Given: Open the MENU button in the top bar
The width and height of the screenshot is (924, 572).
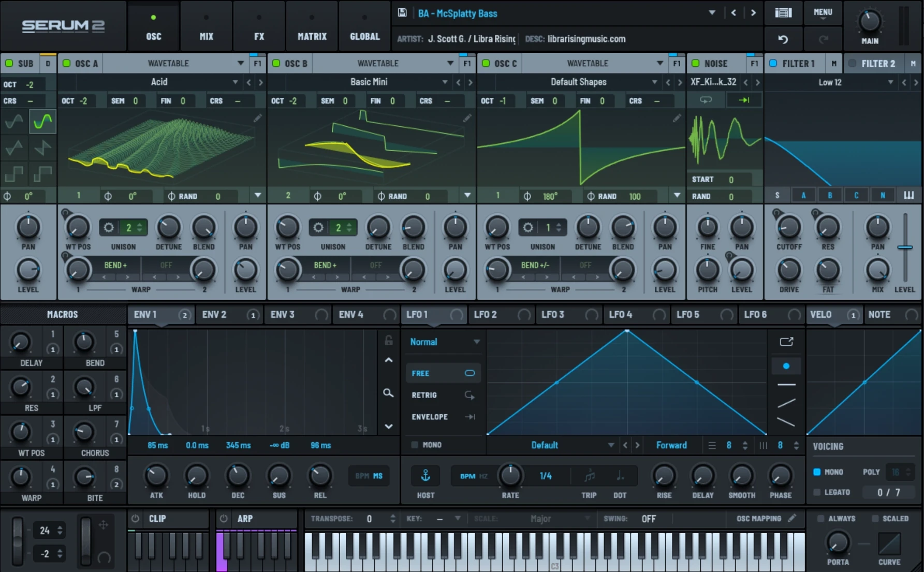Looking at the screenshot, I should tap(823, 13).
